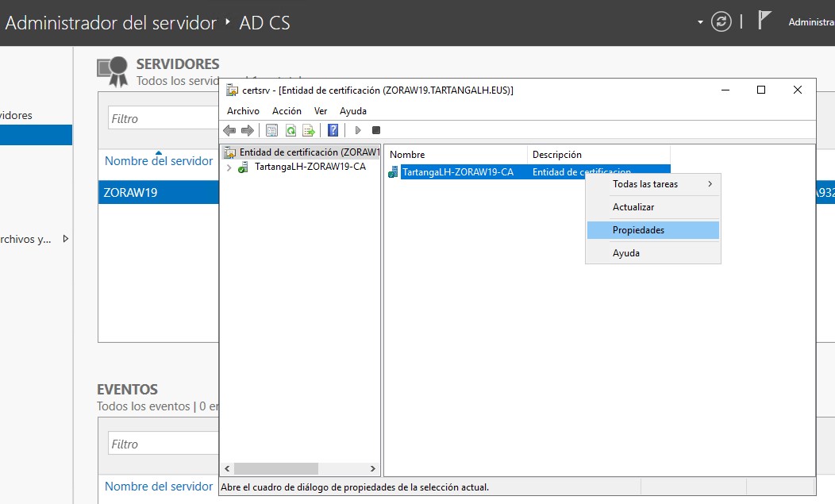Click the SERVIDORES certificate ribbon icon
This screenshot has height=504, width=835.
pos(113,71)
